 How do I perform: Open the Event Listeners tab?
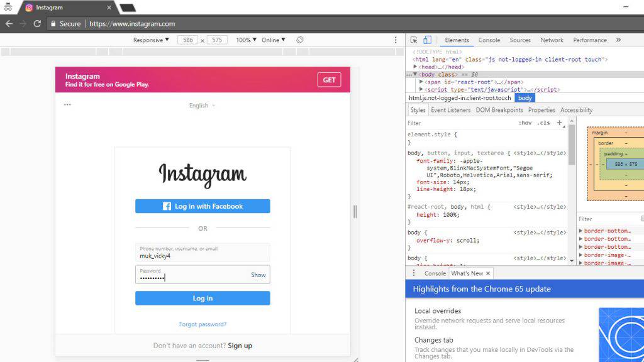point(450,110)
